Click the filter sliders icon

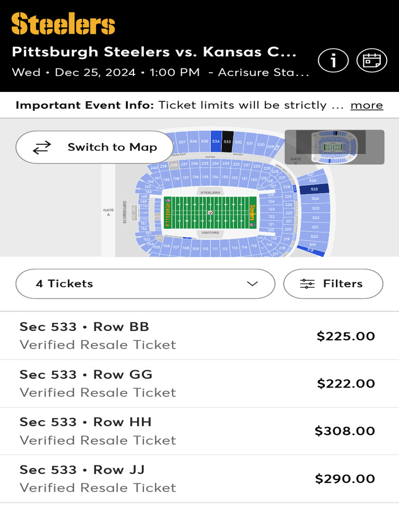307,284
